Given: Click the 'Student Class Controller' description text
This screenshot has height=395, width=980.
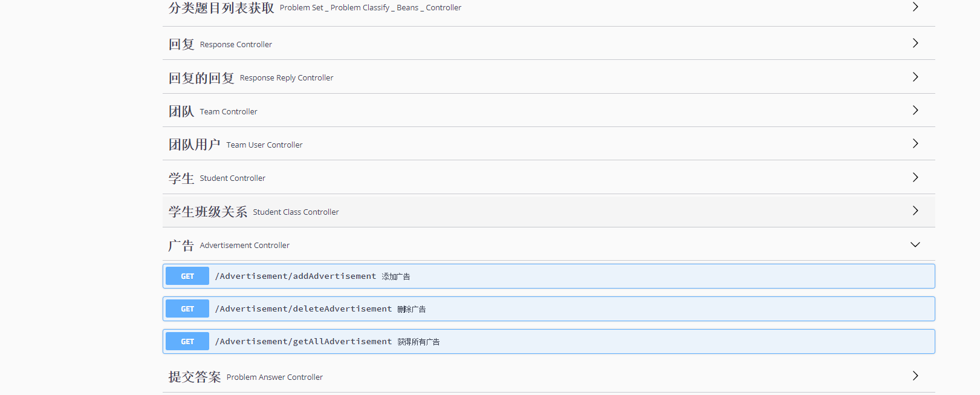Looking at the screenshot, I should coord(296,212).
